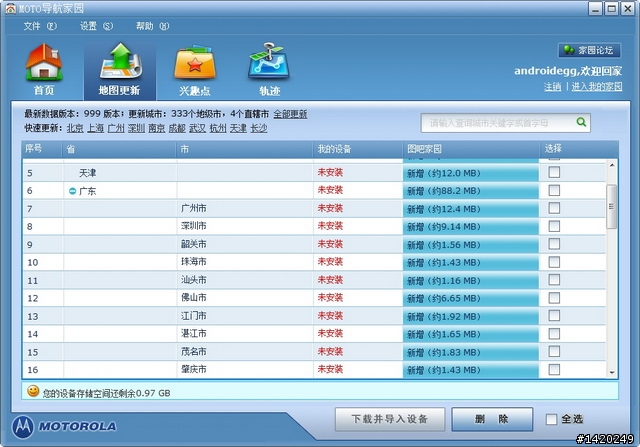Screen dimensions: 640x447
Task: Click the 注销 logout link
Action: pyautogui.click(x=552, y=87)
